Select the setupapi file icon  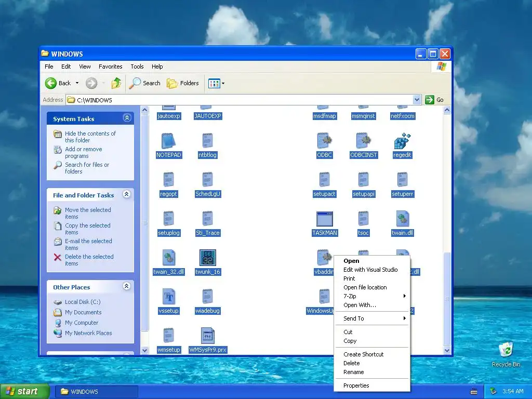[363, 180]
